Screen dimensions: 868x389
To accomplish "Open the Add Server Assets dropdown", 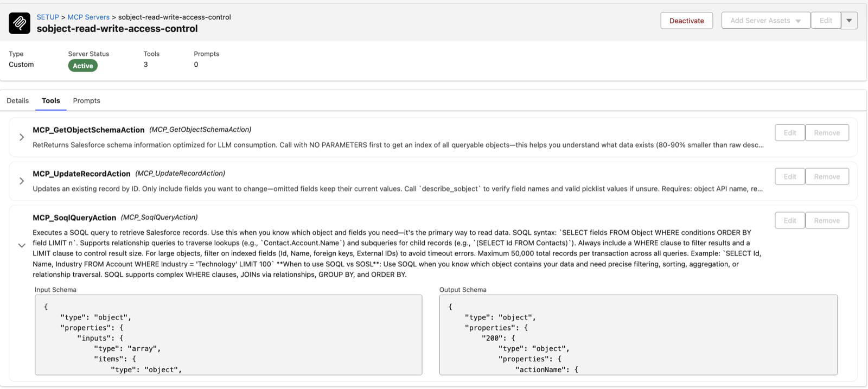I will click(x=765, y=21).
